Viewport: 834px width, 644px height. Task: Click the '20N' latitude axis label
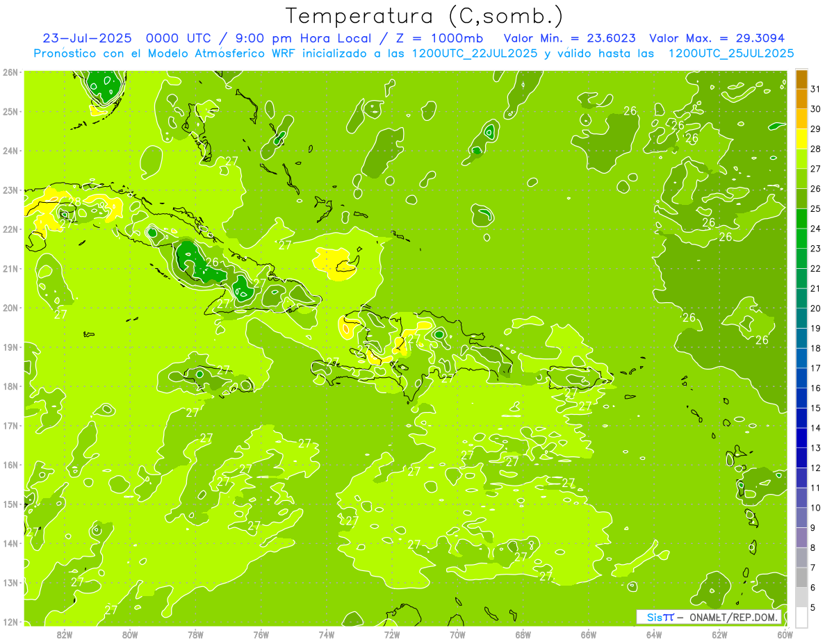10,308
